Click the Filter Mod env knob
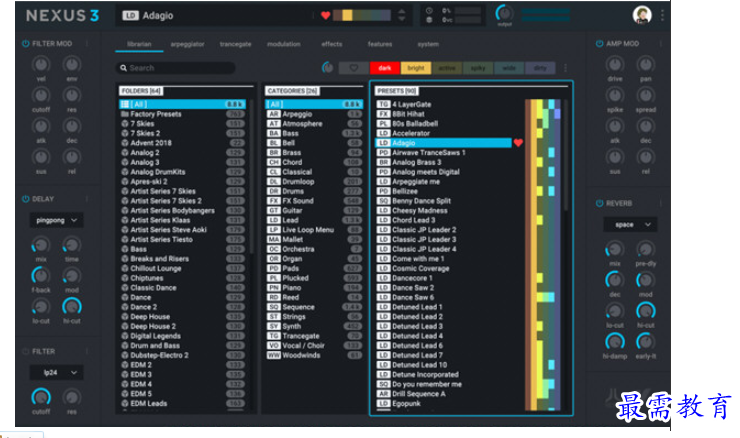740x438 pixels. tap(72, 65)
